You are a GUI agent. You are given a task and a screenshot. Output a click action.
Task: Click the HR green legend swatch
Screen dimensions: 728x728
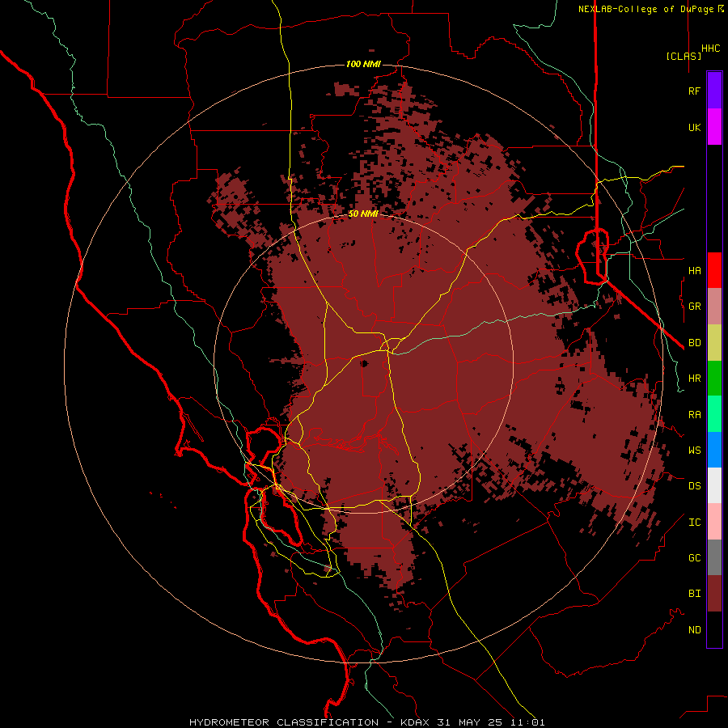point(714,379)
